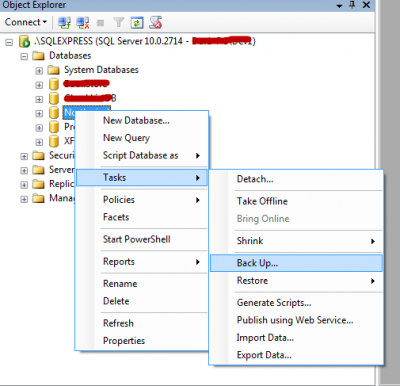
Task: Select Publish using Web Service...
Action: pos(296,320)
